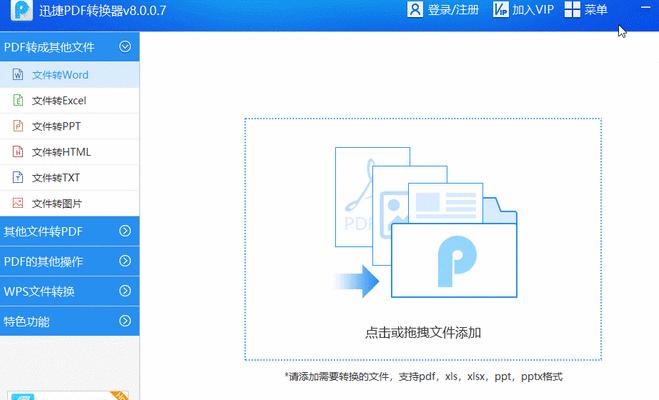Image resolution: width=659 pixels, height=400 pixels.
Task: Click the image file icon
Action: 18,203
